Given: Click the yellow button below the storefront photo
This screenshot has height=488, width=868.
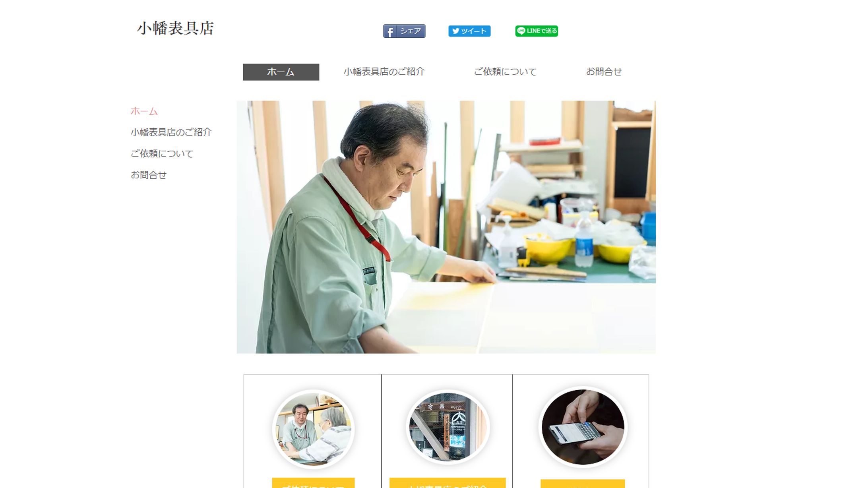Looking at the screenshot, I should click(x=448, y=483).
